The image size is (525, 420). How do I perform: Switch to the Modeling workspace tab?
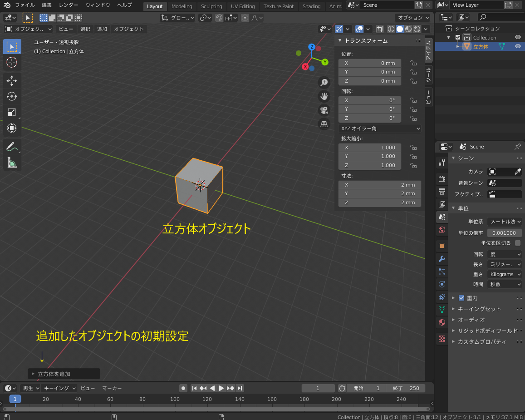pos(182,6)
